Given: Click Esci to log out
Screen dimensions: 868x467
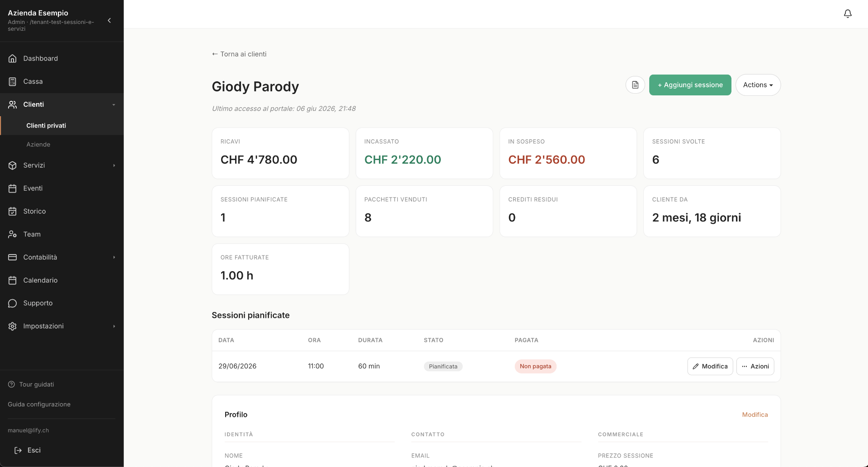Looking at the screenshot, I should tap(34, 450).
